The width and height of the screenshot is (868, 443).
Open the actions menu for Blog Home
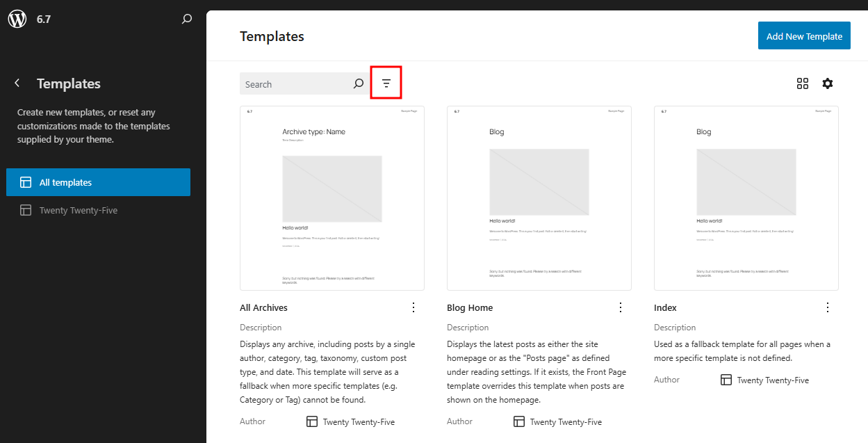click(x=621, y=307)
